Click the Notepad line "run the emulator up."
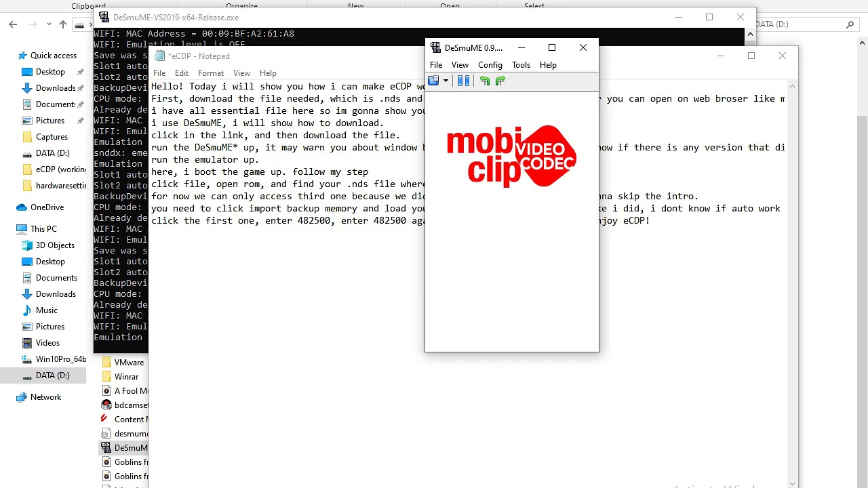This screenshot has width=868, height=488. click(205, 160)
